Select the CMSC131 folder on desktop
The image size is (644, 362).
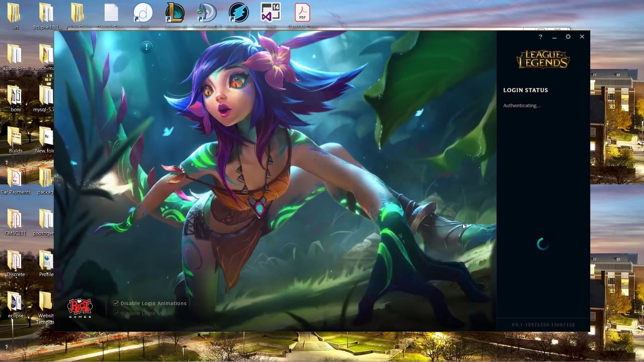pyautogui.click(x=15, y=222)
